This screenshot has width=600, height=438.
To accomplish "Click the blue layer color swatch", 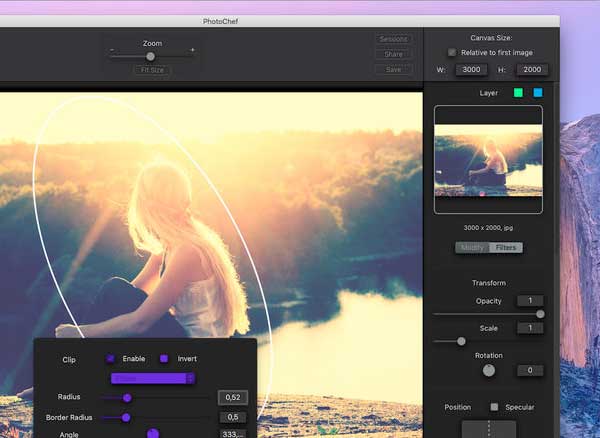I will tap(538, 93).
